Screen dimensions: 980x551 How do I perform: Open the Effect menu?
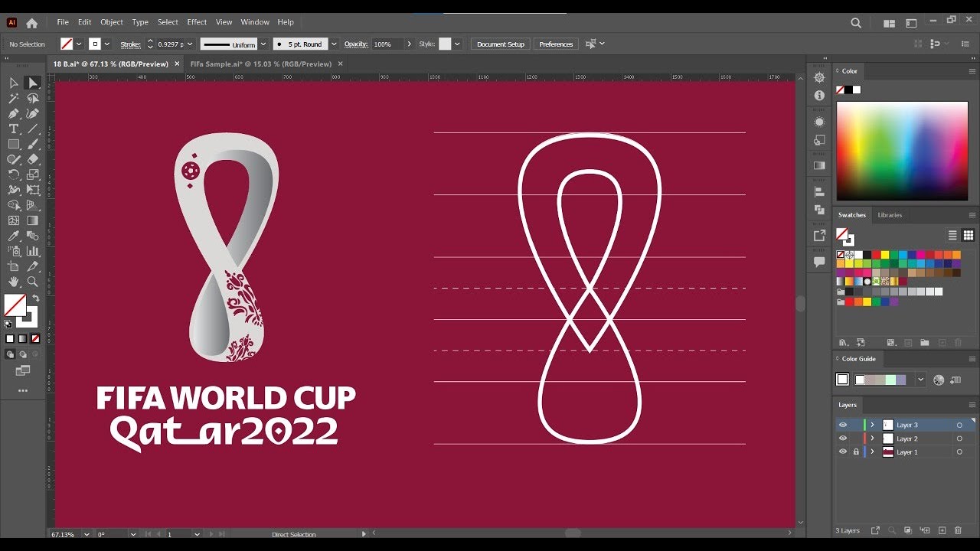(x=197, y=22)
